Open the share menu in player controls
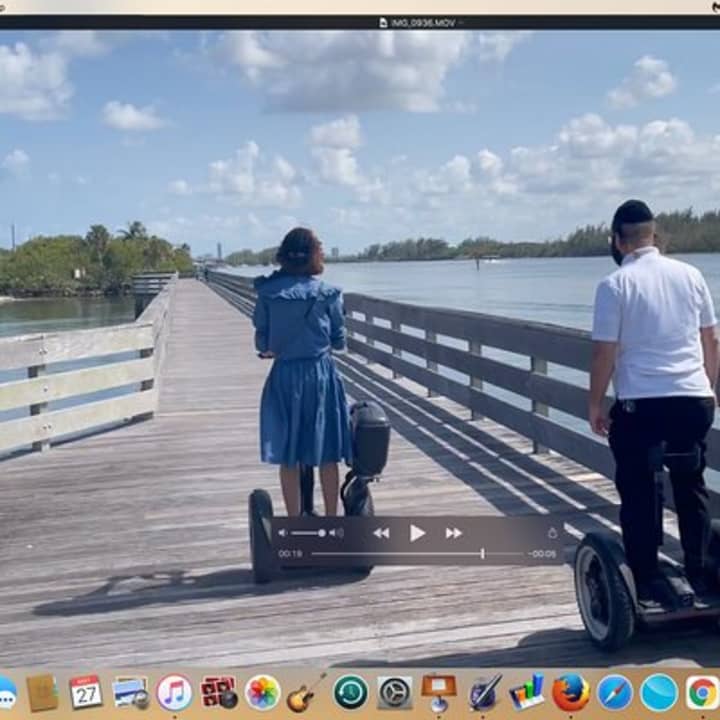Screen dimensions: 720x720 tap(552, 533)
